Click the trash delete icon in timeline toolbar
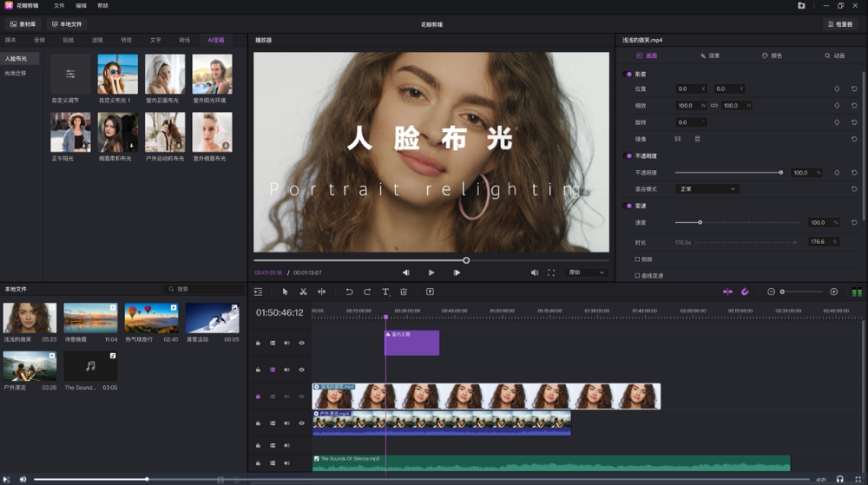This screenshot has height=485, width=868. click(x=404, y=292)
